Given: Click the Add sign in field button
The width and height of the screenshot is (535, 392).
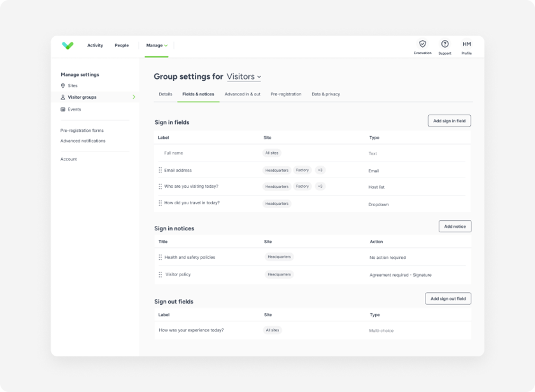Looking at the screenshot, I should (449, 121).
